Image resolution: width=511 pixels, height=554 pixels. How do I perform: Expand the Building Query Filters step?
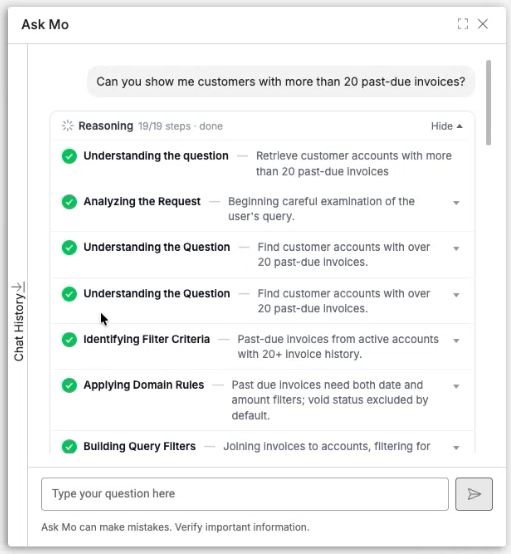coord(456,448)
